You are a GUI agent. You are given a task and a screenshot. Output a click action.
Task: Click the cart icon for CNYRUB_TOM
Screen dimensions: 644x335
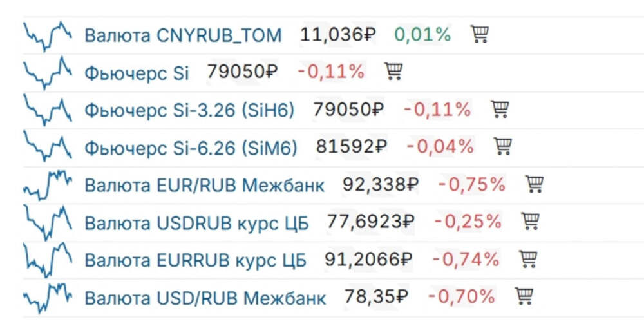click(x=479, y=34)
